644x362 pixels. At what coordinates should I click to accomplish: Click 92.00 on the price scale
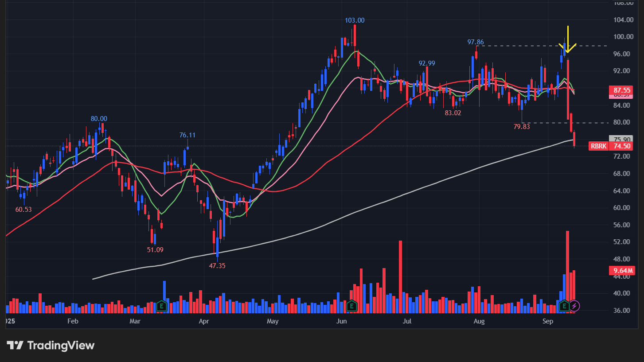click(623, 71)
